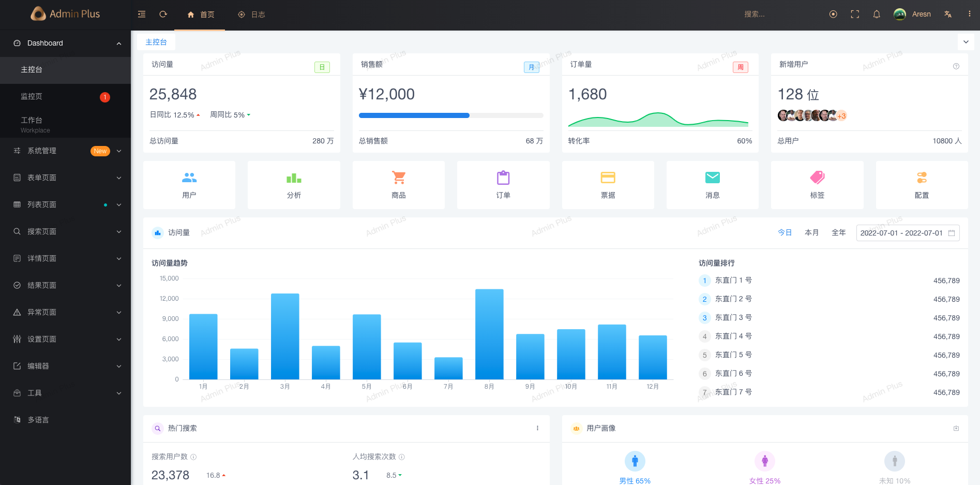Expand the 结果页面 menu
The image size is (980, 485).
65,286
